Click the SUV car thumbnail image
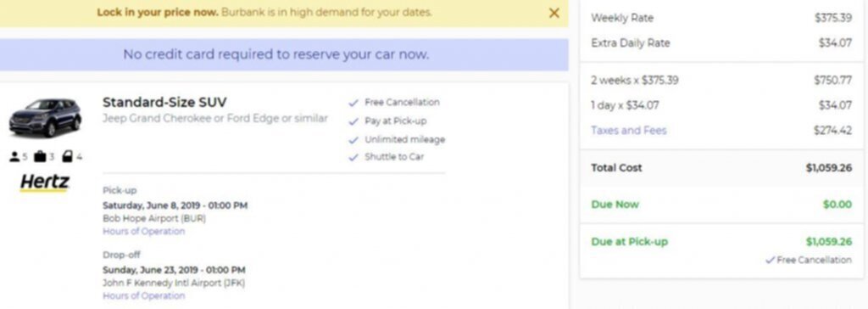868x309 pixels. pyautogui.click(x=45, y=117)
